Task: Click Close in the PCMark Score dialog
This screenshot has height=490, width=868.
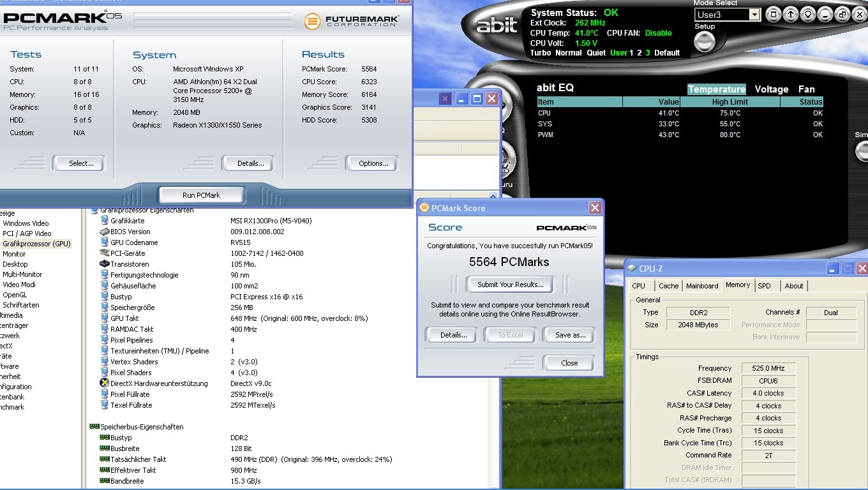Action: point(569,363)
